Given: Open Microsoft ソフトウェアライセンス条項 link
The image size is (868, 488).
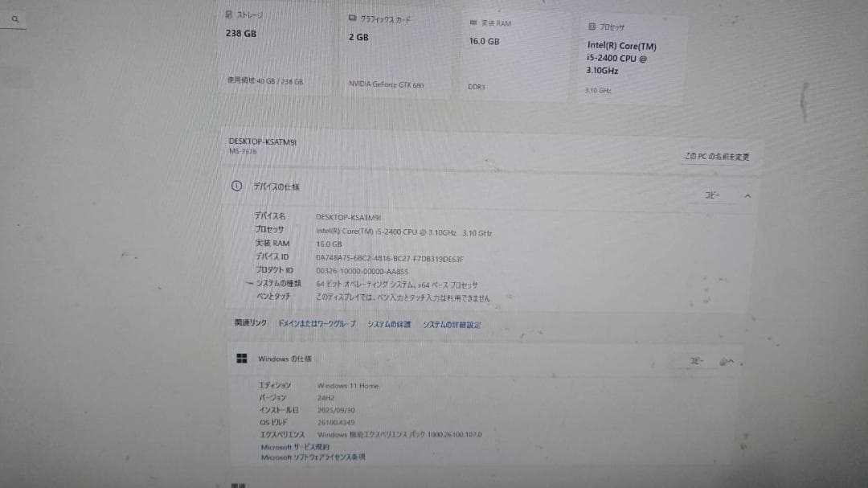Looking at the screenshot, I should point(313,457).
